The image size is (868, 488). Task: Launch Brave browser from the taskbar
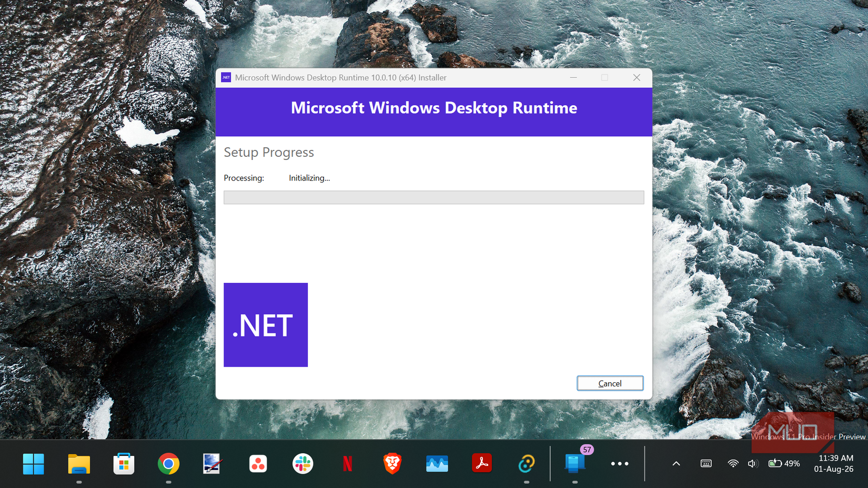[x=392, y=464]
